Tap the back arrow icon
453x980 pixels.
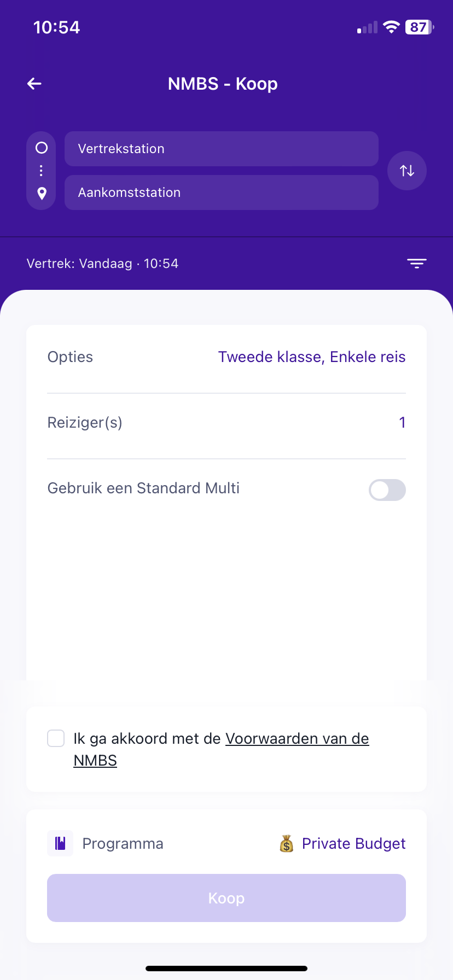pyautogui.click(x=34, y=84)
